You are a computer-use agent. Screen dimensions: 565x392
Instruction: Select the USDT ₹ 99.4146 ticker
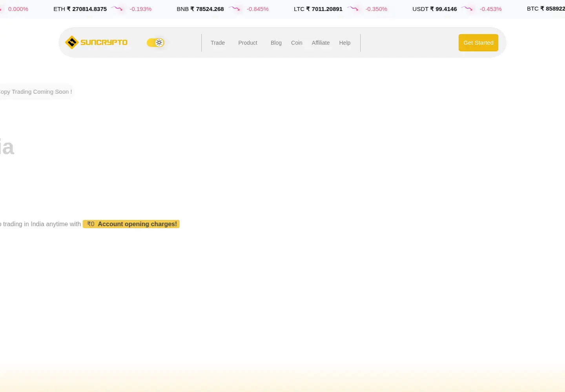click(435, 9)
